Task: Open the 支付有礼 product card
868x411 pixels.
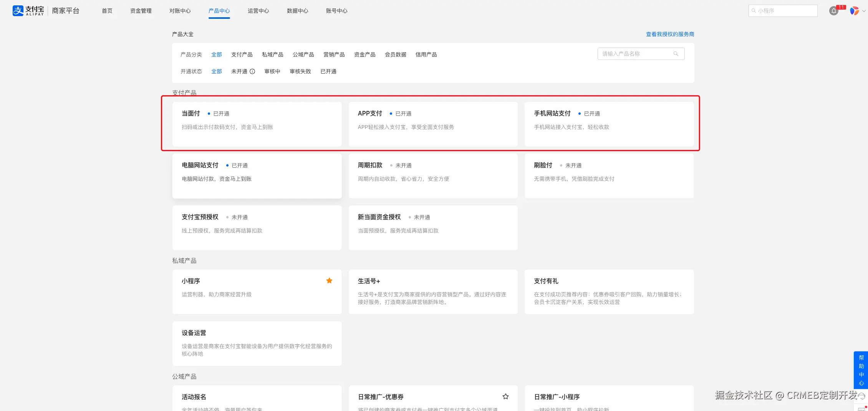Action: tap(609, 292)
